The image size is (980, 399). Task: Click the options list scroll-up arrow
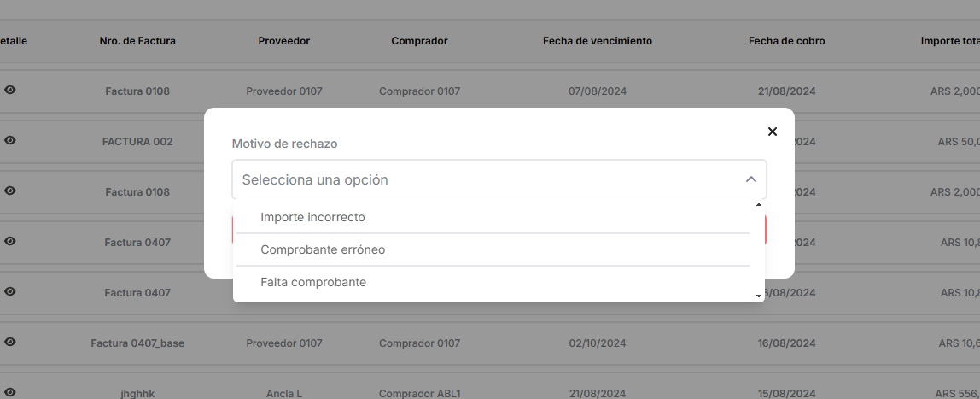(759, 206)
